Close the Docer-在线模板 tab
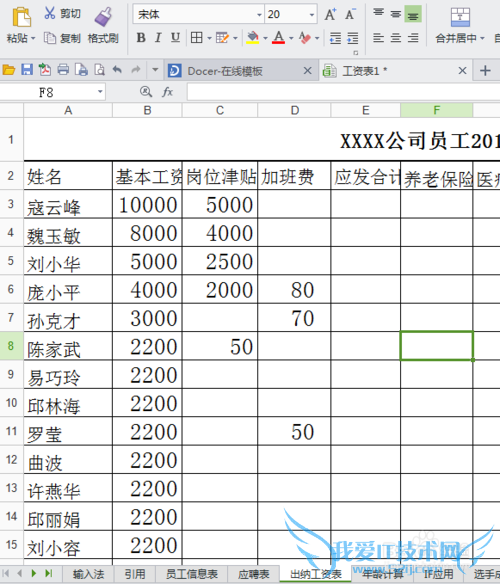Screen dimensions: 500x584 pos(307,70)
